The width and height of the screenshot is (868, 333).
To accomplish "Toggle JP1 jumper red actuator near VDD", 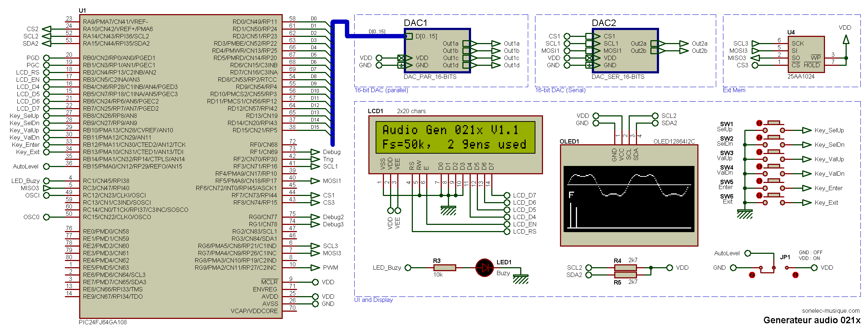I will (x=795, y=275).
